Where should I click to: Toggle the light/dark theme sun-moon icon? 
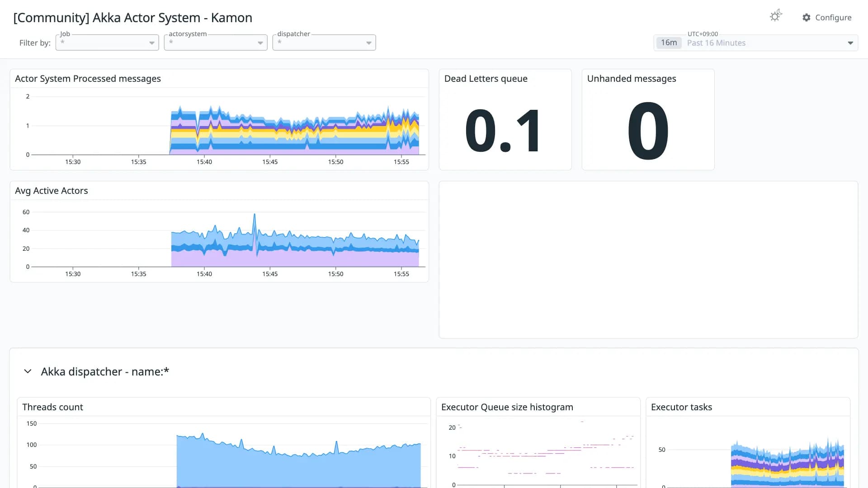(775, 16)
